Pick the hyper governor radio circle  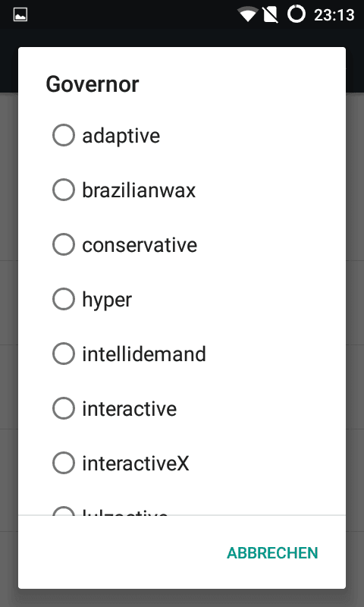tap(64, 299)
